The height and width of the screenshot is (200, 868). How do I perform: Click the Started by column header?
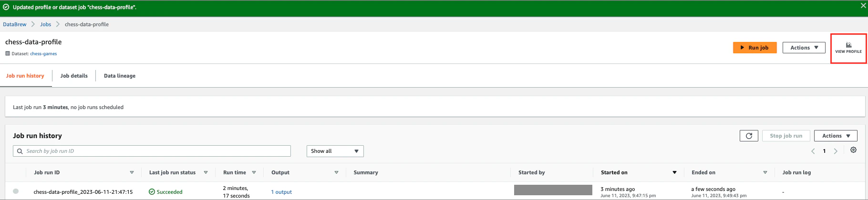(532, 172)
